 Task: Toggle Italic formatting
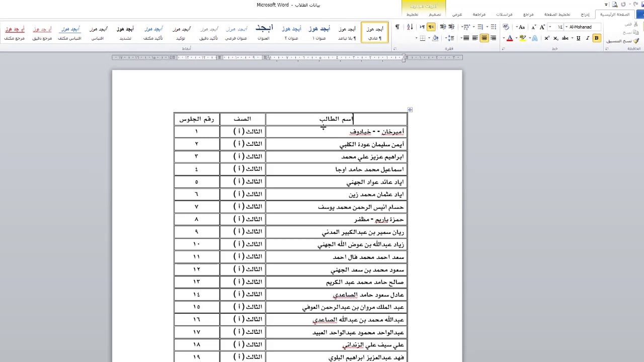point(587,38)
